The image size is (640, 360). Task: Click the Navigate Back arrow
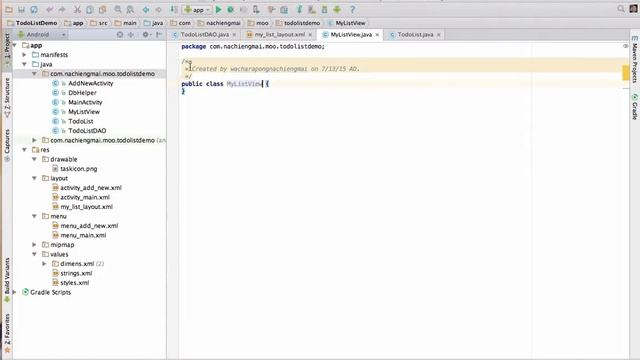[146, 9]
